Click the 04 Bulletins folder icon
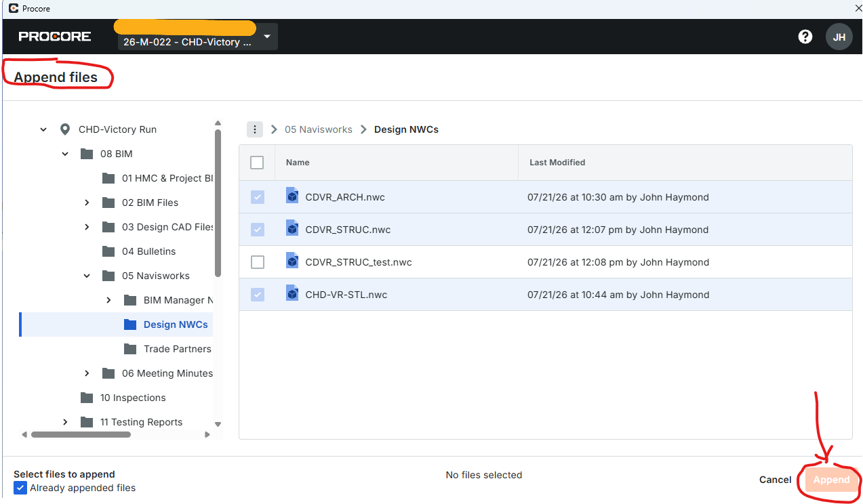This screenshot has width=863, height=504. click(108, 251)
